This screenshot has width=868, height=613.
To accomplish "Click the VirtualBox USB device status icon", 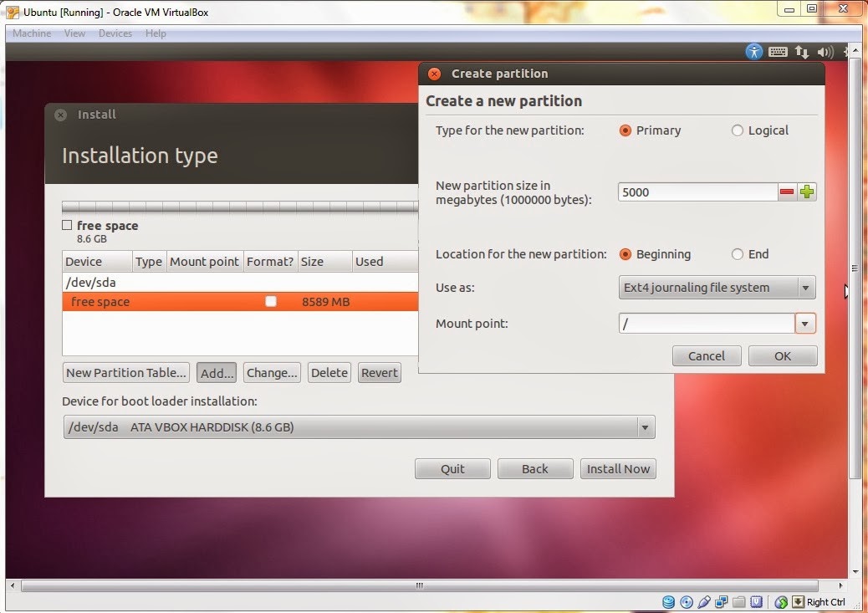I will tap(703, 602).
